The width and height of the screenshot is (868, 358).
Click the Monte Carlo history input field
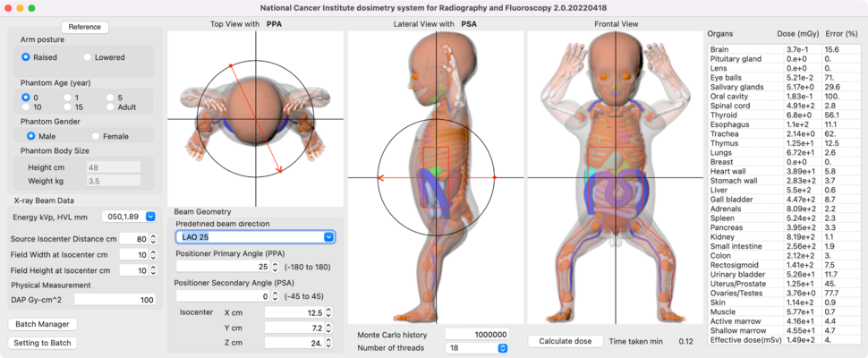477,334
